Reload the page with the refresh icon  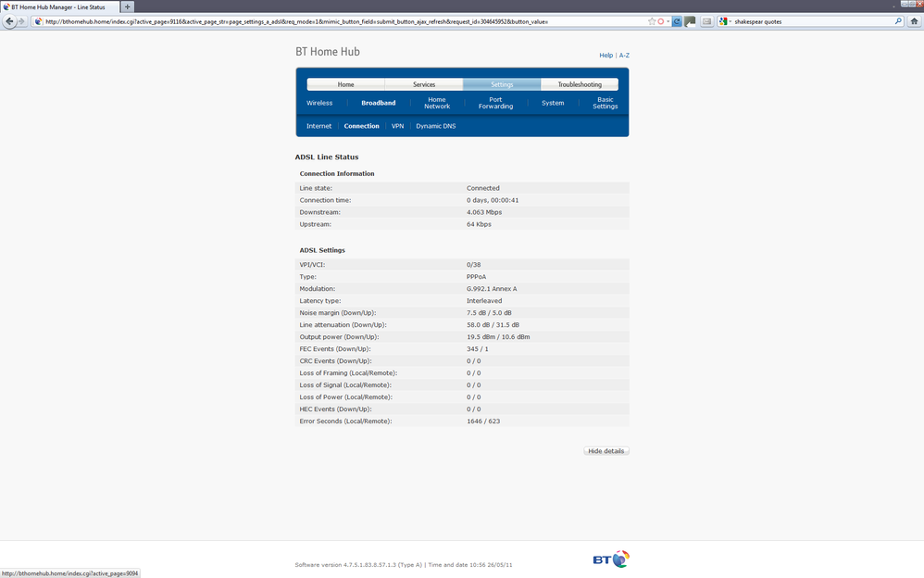(x=677, y=21)
